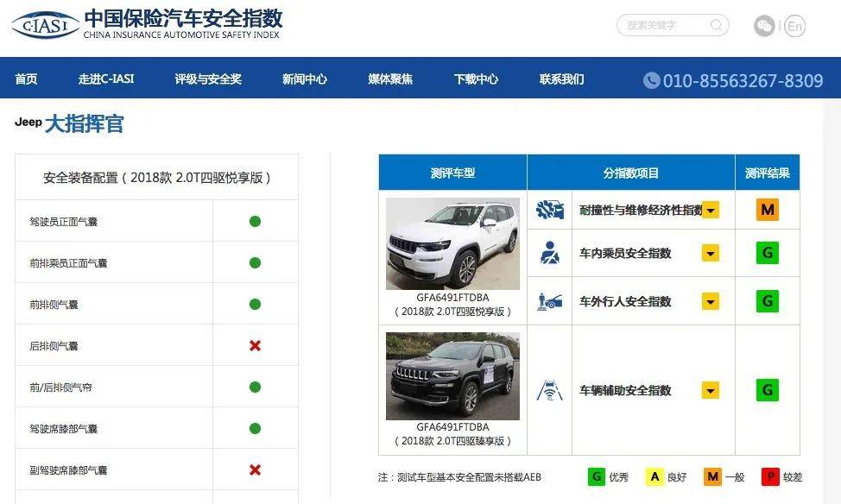The image size is (841, 504).
Task: Click the white Jeep test vehicle photo
Action: pyautogui.click(x=452, y=243)
